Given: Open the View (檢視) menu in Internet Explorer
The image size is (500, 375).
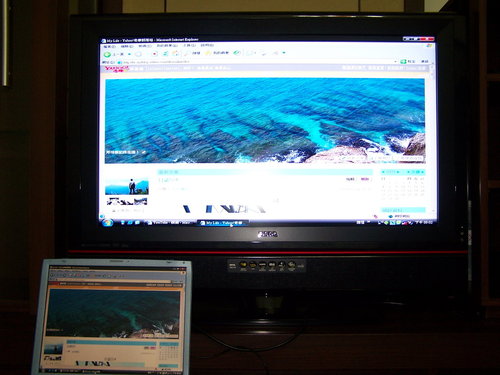Looking at the screenshot, I should tap(145, 46).
